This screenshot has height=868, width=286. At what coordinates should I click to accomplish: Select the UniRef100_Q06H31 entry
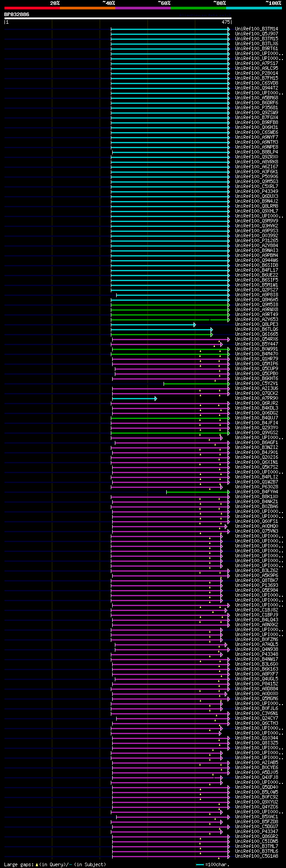point(257,127)
